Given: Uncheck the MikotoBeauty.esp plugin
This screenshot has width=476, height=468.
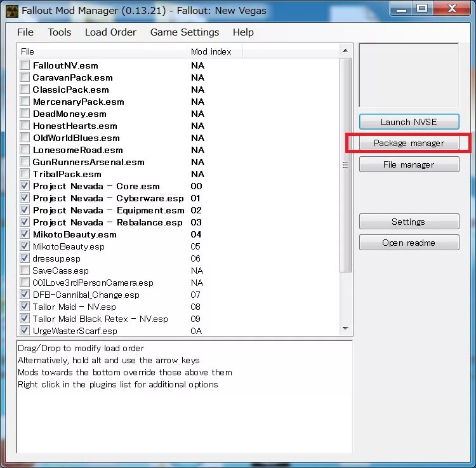Looking at the screenshot, I should pos(25,246).
